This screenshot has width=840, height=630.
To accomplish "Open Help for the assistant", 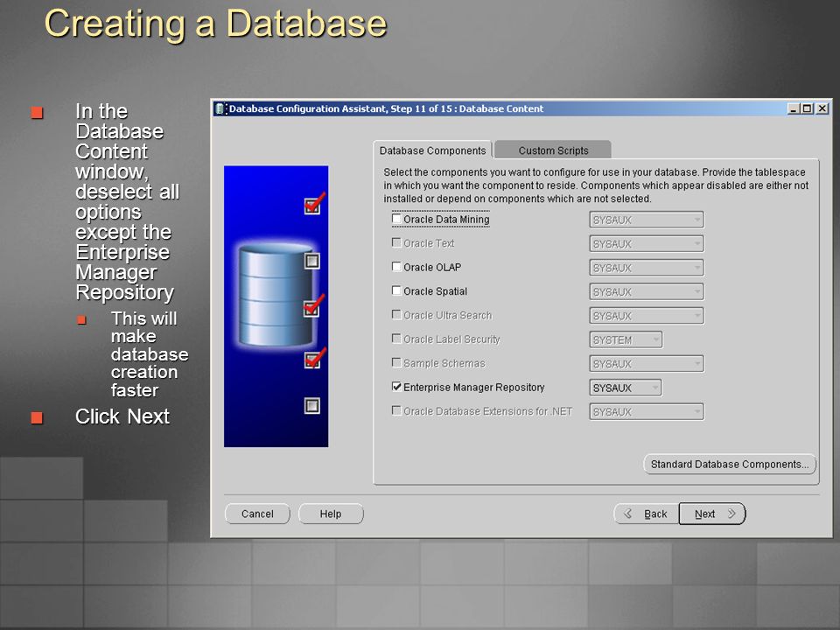I will point(331,514).
